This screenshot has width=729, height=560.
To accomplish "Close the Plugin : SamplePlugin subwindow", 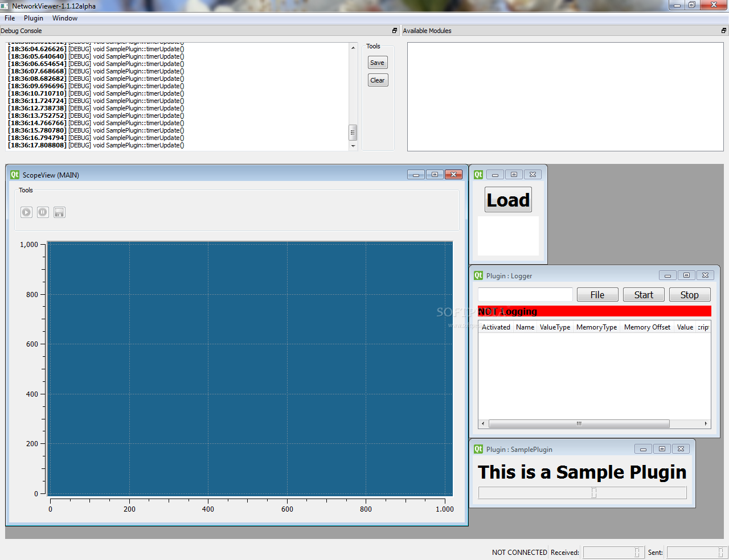I will 681,449.
